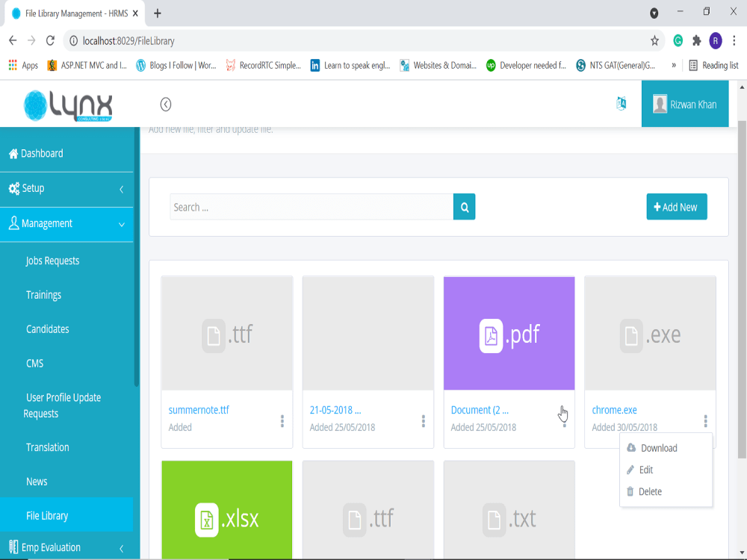Click the Lynx logo
This screenshot has height=560, width=747.
pos(68,105)
